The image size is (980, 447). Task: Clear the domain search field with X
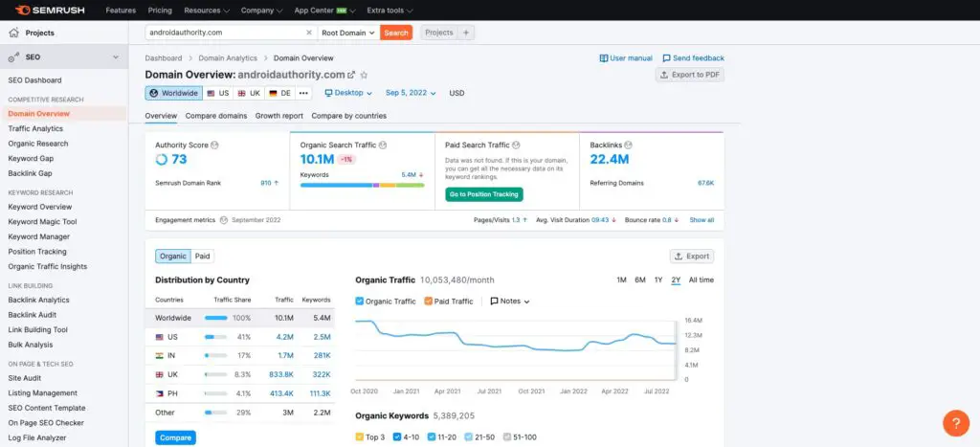pos(309,33)
